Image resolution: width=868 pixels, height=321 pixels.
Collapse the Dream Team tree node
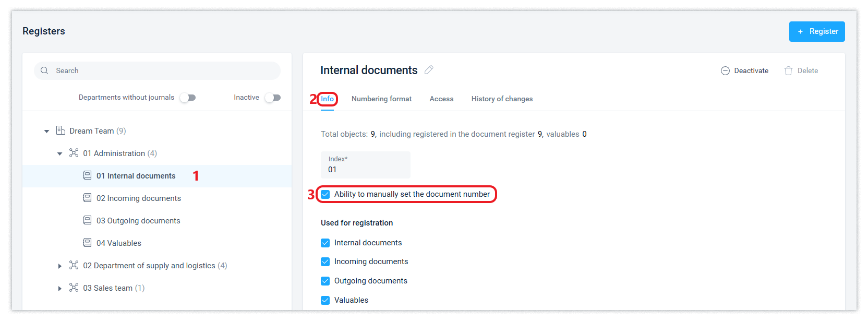pos(47,131)
